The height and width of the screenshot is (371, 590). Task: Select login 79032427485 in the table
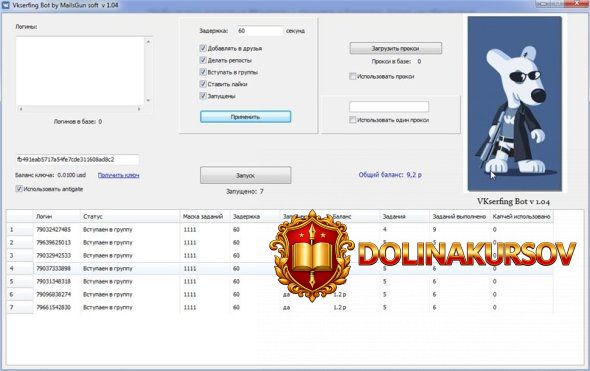click(53, 230)
